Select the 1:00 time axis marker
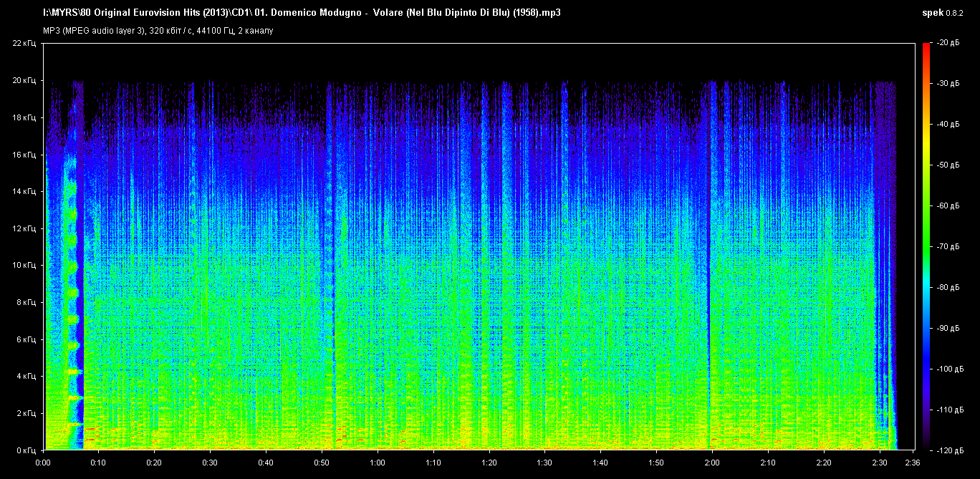This screenshot has width=980, height=479. [378, 463]
